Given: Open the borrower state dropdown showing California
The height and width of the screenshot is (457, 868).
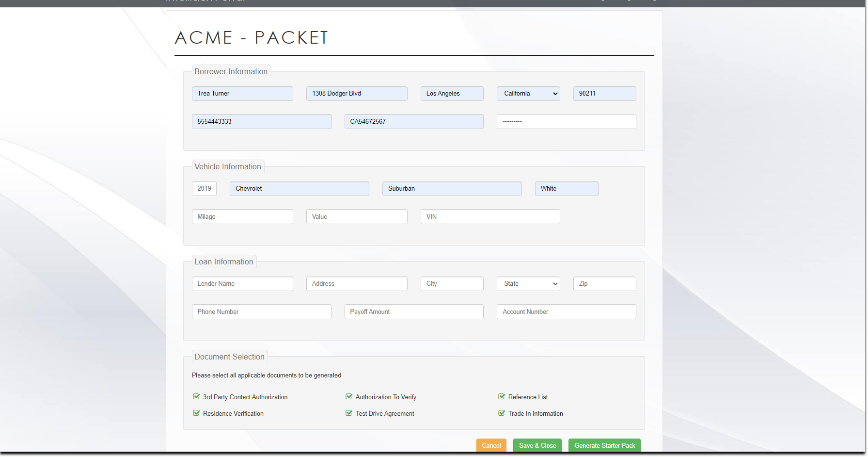Looking at the screenshot, I should pos(528,94).
